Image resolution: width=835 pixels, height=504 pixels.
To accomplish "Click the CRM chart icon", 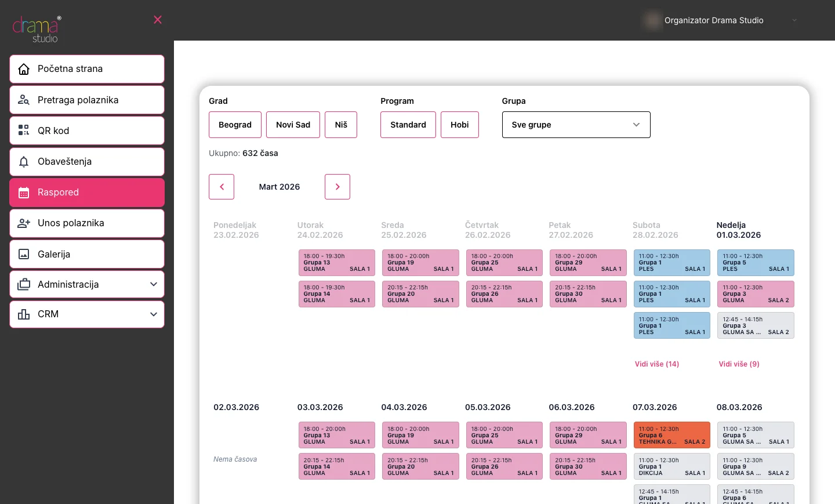I will [24, 314].
